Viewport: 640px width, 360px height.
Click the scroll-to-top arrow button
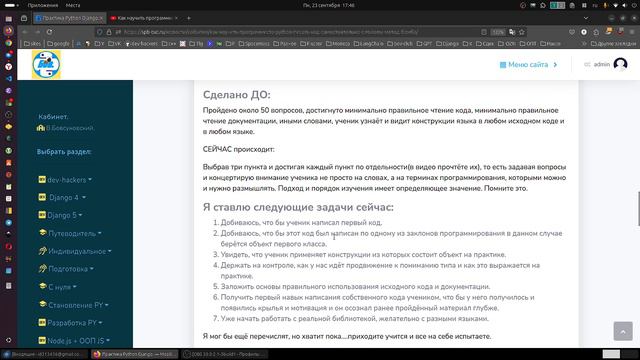pos(623,331)
